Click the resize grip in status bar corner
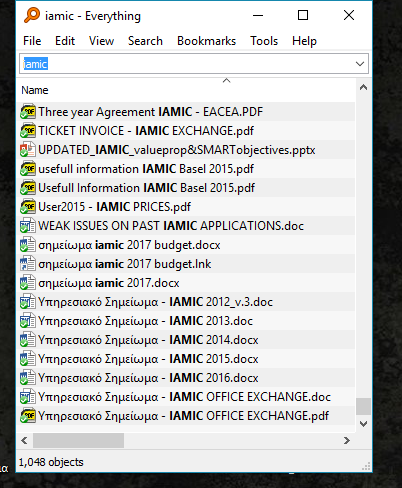 tap(366, 466)
